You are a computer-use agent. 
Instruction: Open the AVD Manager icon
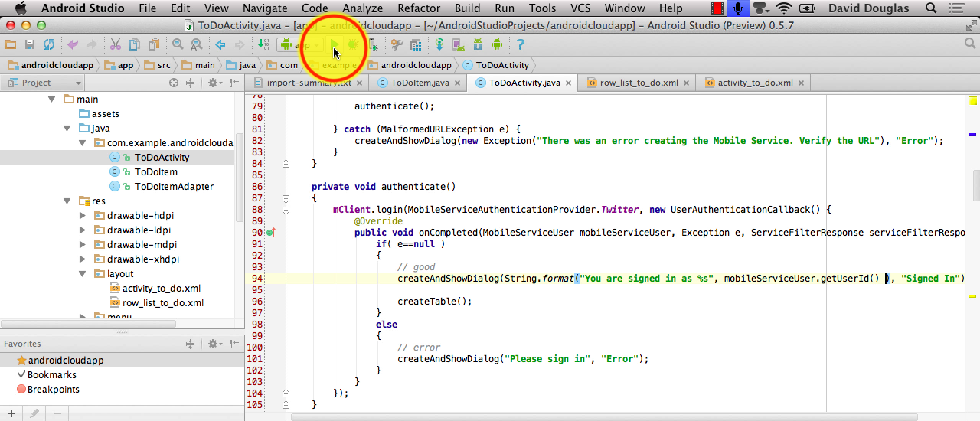pyautogui.click(x=459, y=44)
